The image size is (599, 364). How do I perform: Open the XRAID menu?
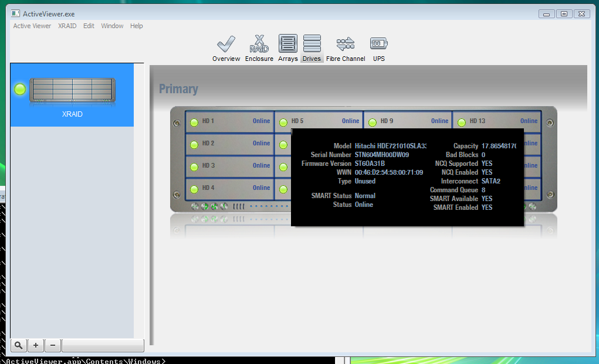coord(67,26)
